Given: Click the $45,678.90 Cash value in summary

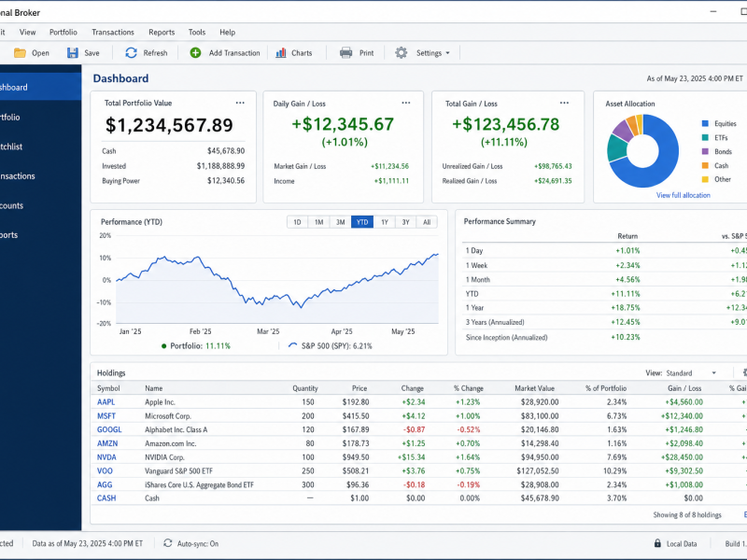Looking at the screenshot, I should point(226,151).
